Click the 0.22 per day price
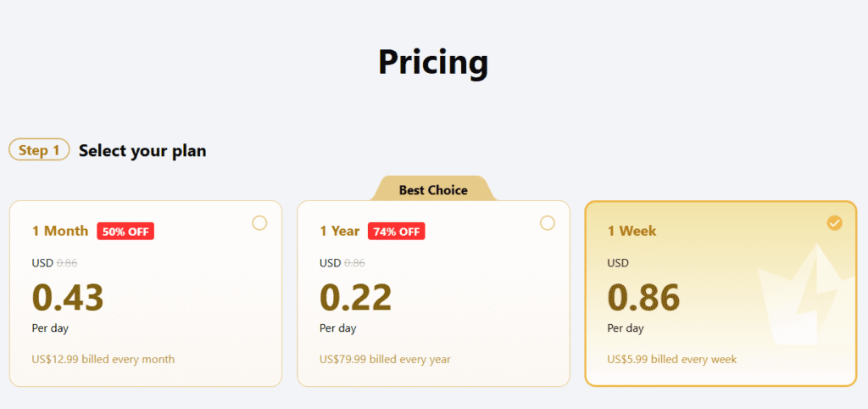Image resolution: width=868 pixels, height=409 pixels. [x=355, y=298]
